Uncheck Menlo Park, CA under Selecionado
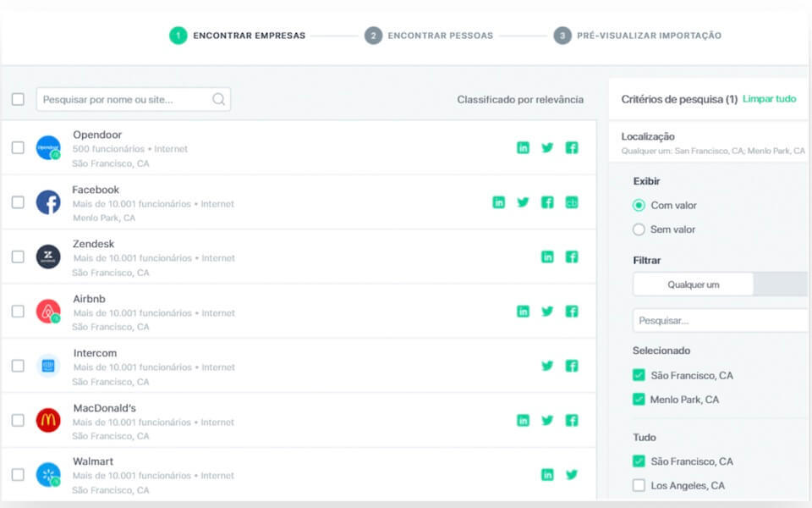This screenshot has height=508, width=812. click(639, 399)
